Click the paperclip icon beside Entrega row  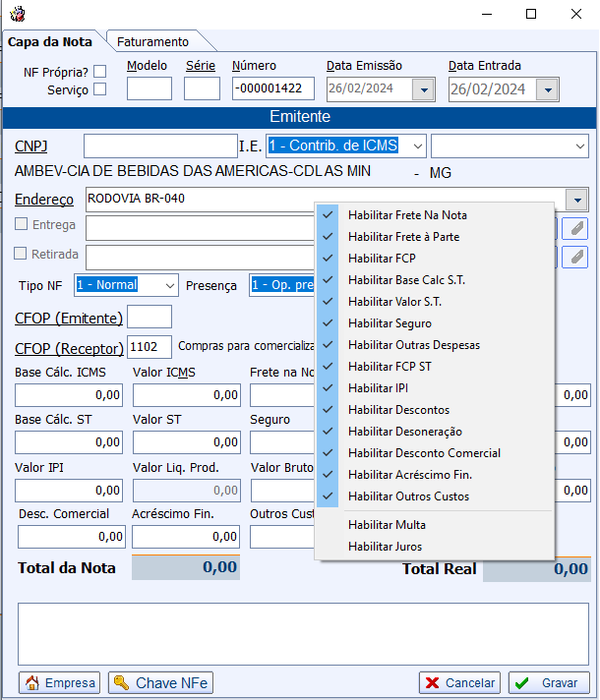coord(577,228)
